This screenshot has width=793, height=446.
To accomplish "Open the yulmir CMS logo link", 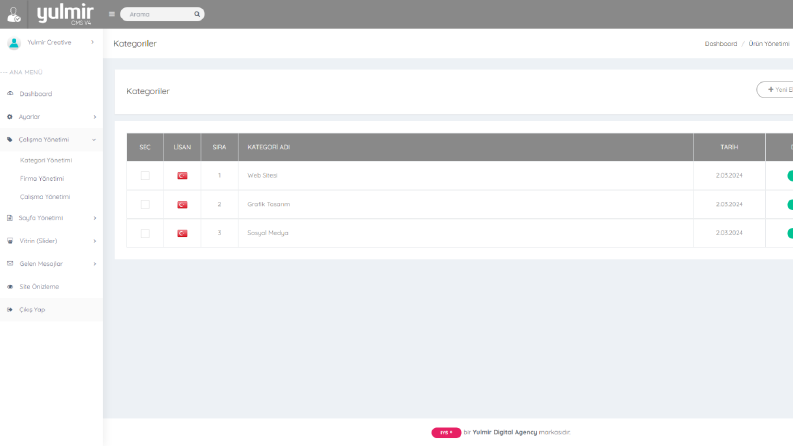I will click(x=65, y=14).
